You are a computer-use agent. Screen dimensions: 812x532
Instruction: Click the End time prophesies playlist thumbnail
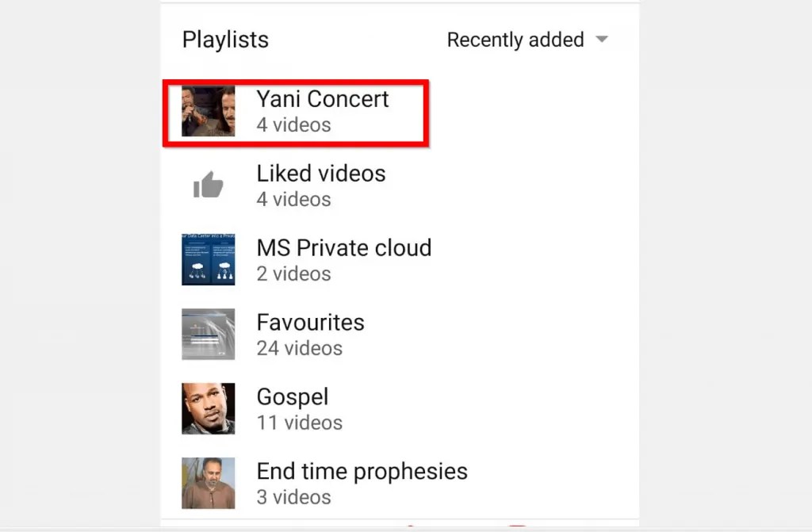[208, 483]
